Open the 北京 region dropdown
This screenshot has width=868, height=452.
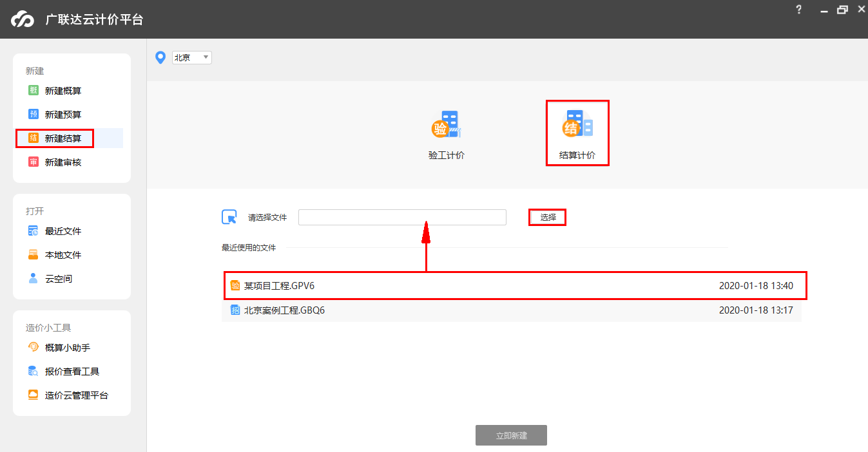click(x=191, y=57)
